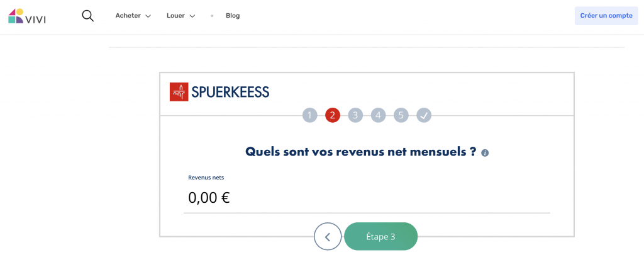Image resolution: width=644 pixels, height=262 pixels.
Task: Click the Louer menu label
Action: click(175, 16)
